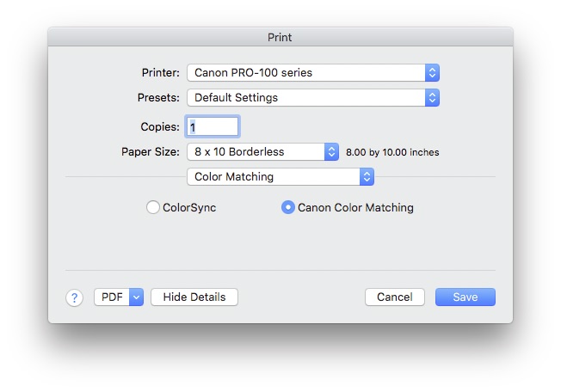Viewport: 561px width, 392px height.
Task: Click the Print title bar
Action: [x=280, y=38]
